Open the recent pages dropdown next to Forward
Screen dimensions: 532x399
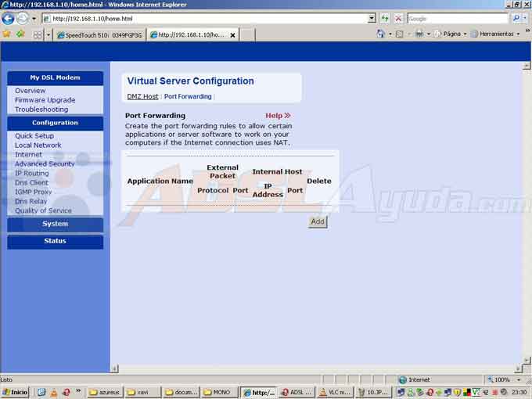[x=34, y=19]
